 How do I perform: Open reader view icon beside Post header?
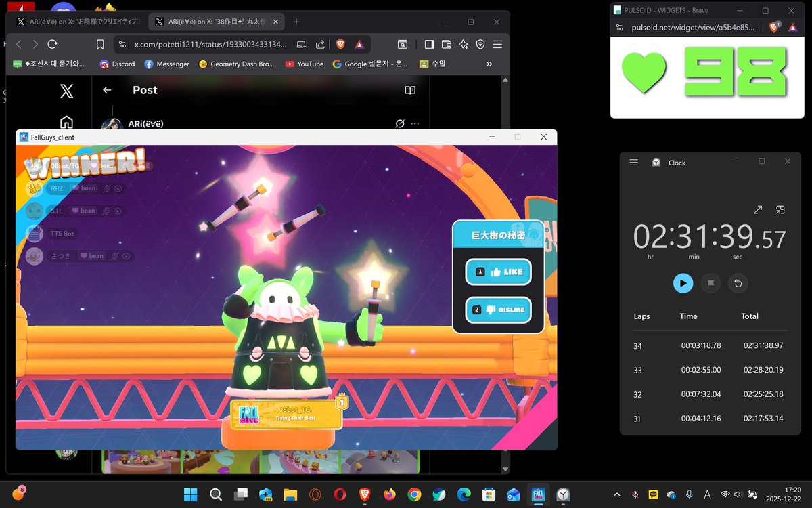click(410, 90)
